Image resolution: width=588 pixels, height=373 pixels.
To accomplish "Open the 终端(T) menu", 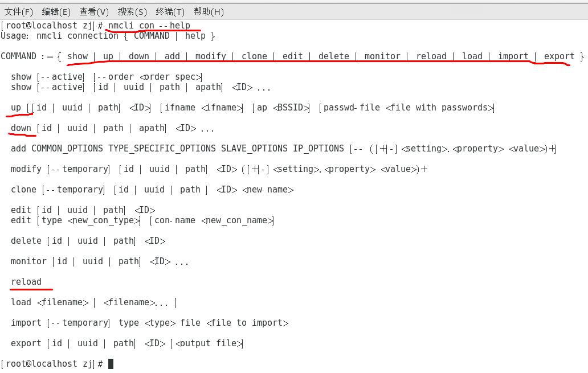I will [170, 11].
